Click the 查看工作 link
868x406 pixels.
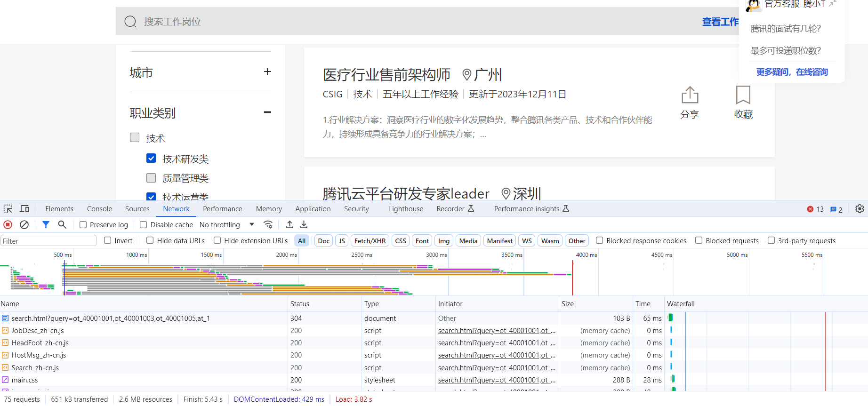[x=721, y=22]
